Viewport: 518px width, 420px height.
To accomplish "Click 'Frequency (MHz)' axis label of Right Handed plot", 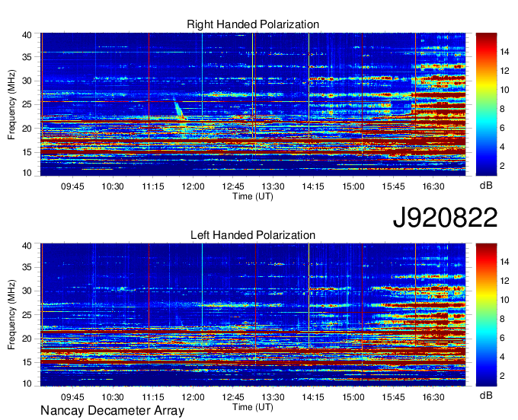I will coord(11,104).
